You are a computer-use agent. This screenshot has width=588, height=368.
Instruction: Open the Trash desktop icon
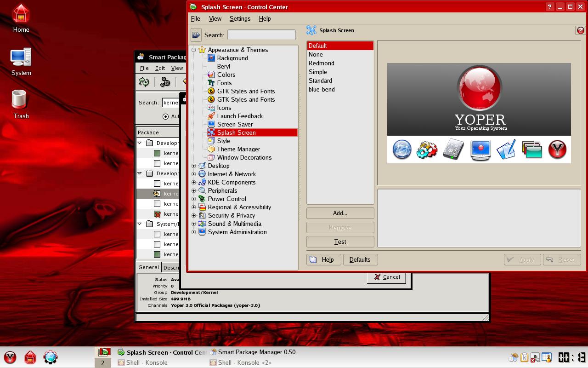[21, 105]
